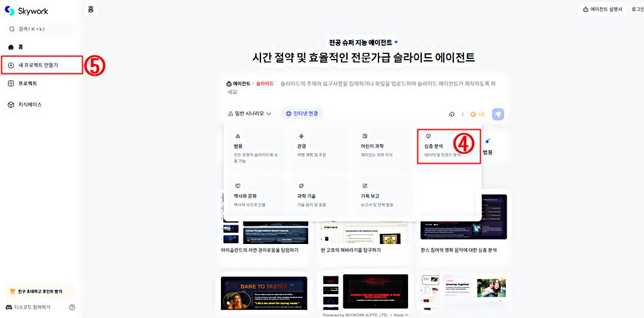Click the 슬라이드 agent tag
Screen dimensions: 644x318
coord(265,83)
